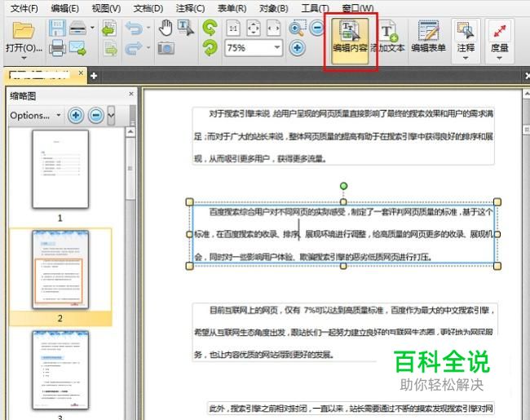Viewport: 530px width, 420px height.
Task: Click the round zoom out minus button
Action: pyautogui.click(x=317, y=28)
